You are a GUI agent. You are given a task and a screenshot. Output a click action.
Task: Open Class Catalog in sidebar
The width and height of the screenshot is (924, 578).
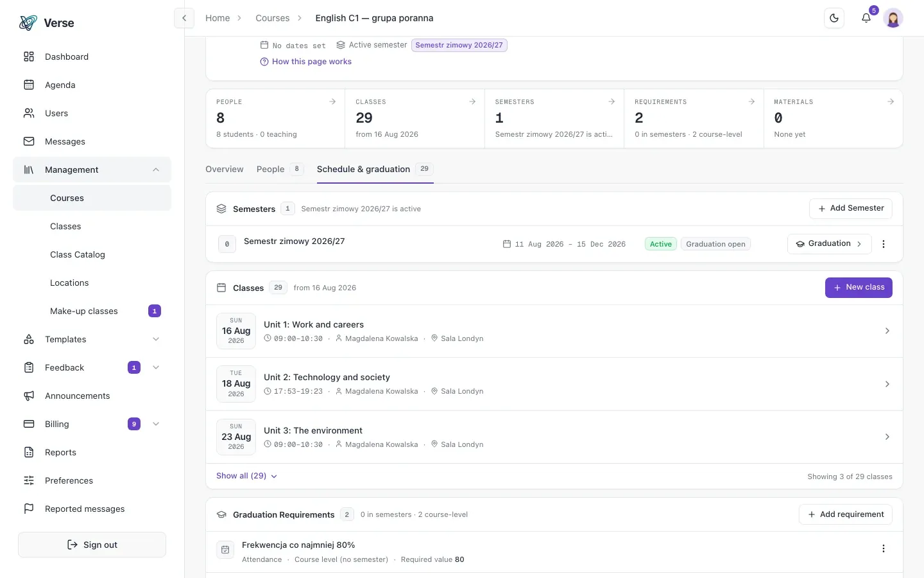coord(92,254)
